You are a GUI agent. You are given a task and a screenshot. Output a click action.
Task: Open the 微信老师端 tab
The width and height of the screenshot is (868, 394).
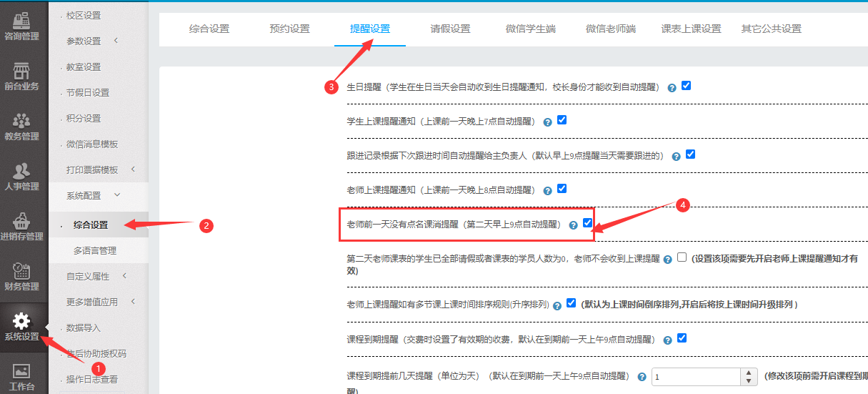611,29
